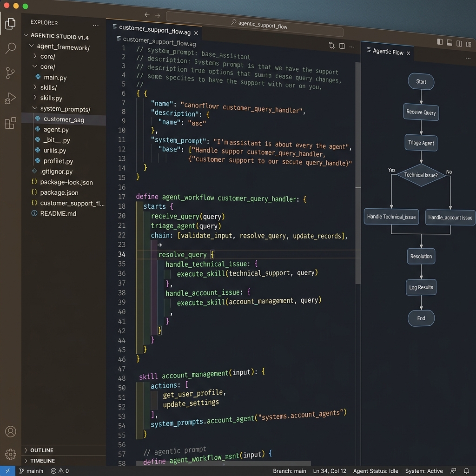The image size is (476, 476).
Task: Open agent.py file
Action: coord(56,130)
